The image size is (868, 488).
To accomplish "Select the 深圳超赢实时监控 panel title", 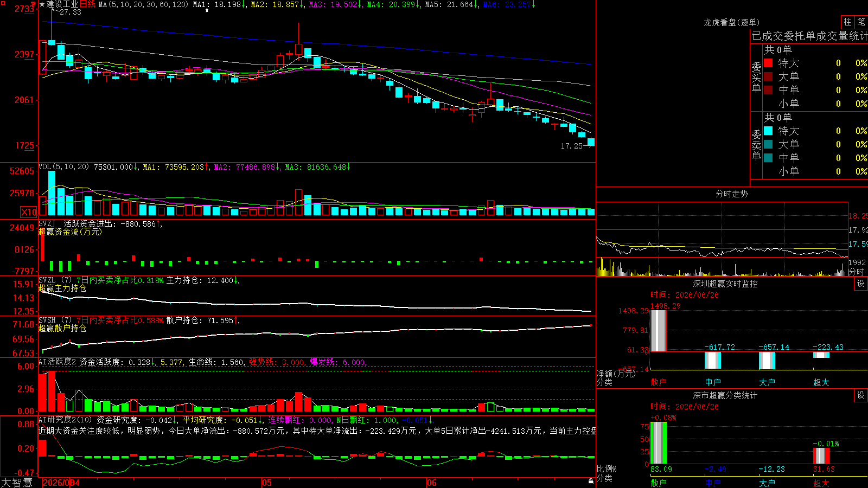I will point(725,284).
